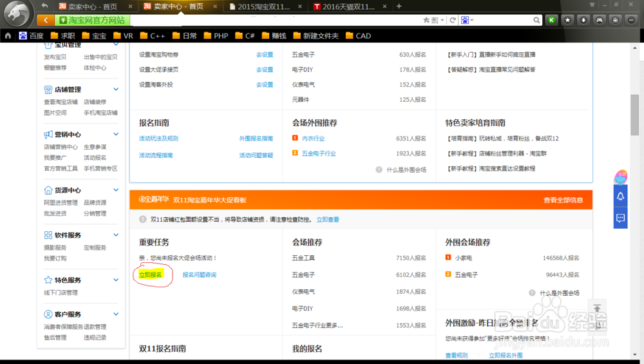Click the green K extension icon

click(x=552, y=20)
